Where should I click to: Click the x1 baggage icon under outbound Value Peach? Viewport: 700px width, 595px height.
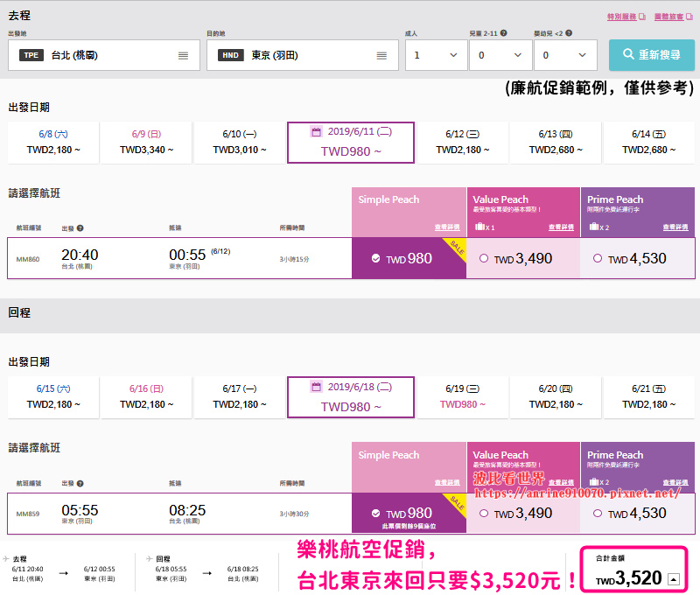click(479, 227)
